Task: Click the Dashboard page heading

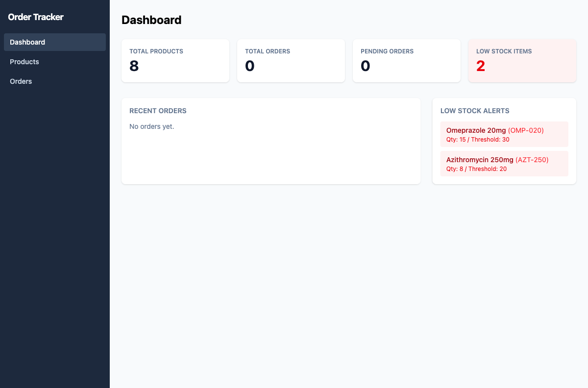Action: point(151,20)
